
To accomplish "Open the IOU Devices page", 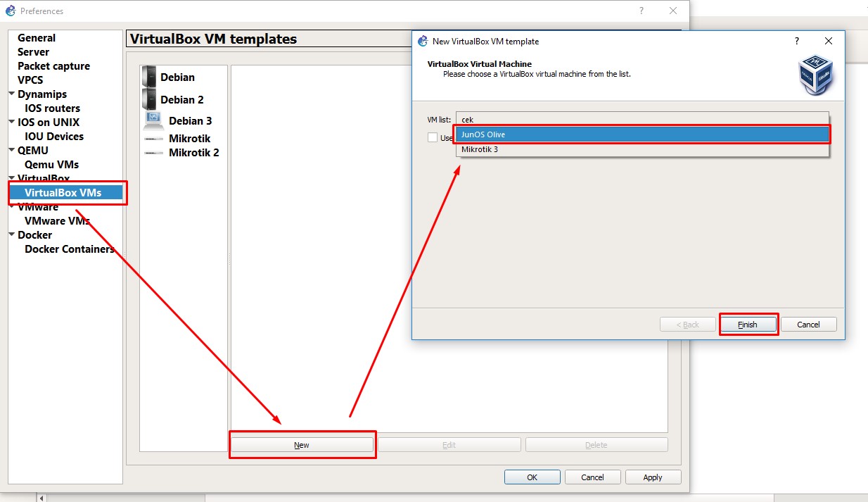I will (54, 137).
